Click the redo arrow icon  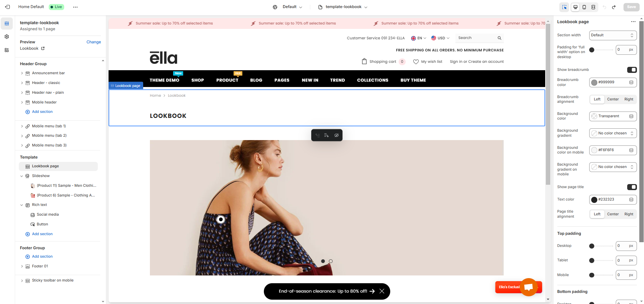pyautogui.click(x=614, y=7)
